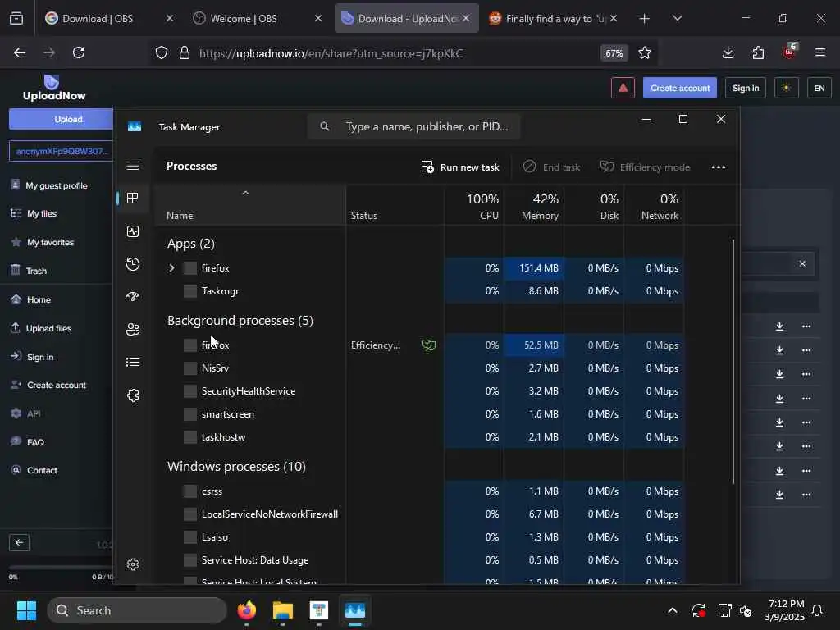Switch to the Reddit 'Finally find a way' tab
This screenshot has width=840, height=630.
[555, 19]
